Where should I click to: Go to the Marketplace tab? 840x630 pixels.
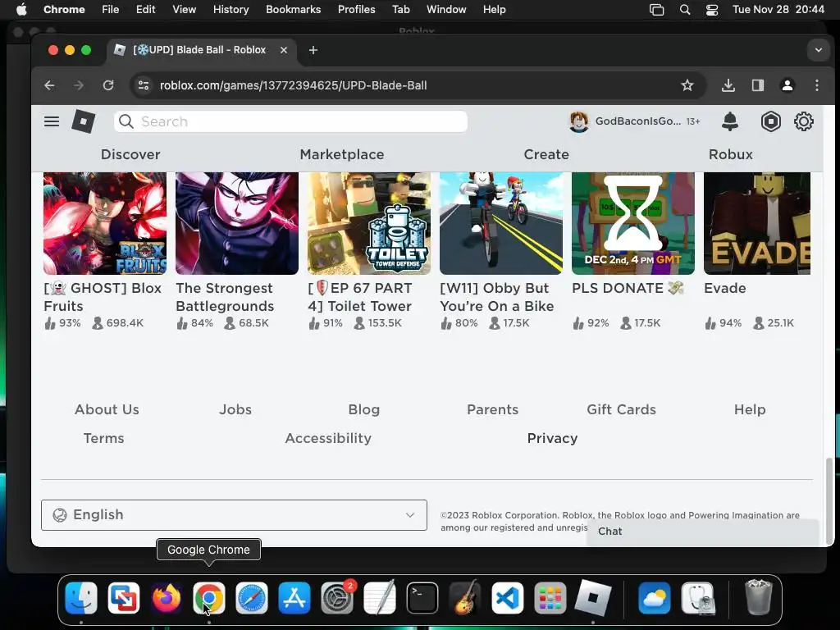click(342, 154)
